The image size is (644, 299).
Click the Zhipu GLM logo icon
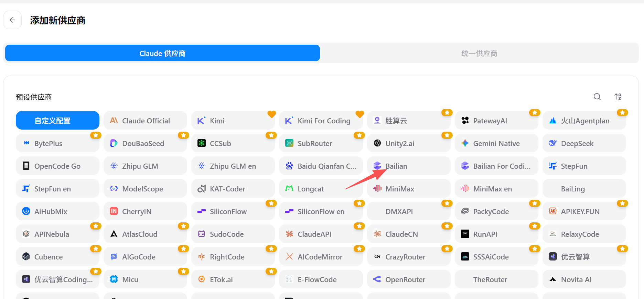tap(114, 166)
